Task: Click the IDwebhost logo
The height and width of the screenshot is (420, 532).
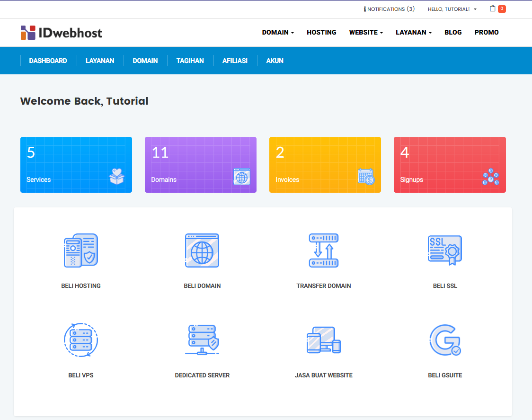Action: point(62,33)
